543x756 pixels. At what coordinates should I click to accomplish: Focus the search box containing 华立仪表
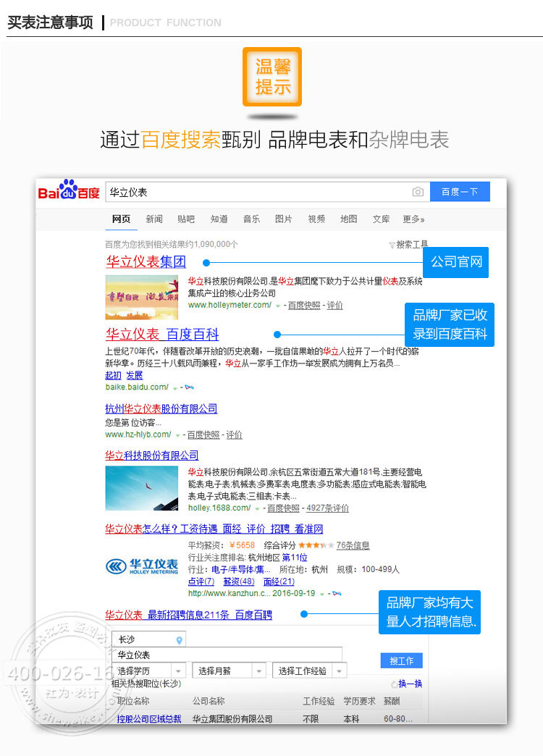267,192
